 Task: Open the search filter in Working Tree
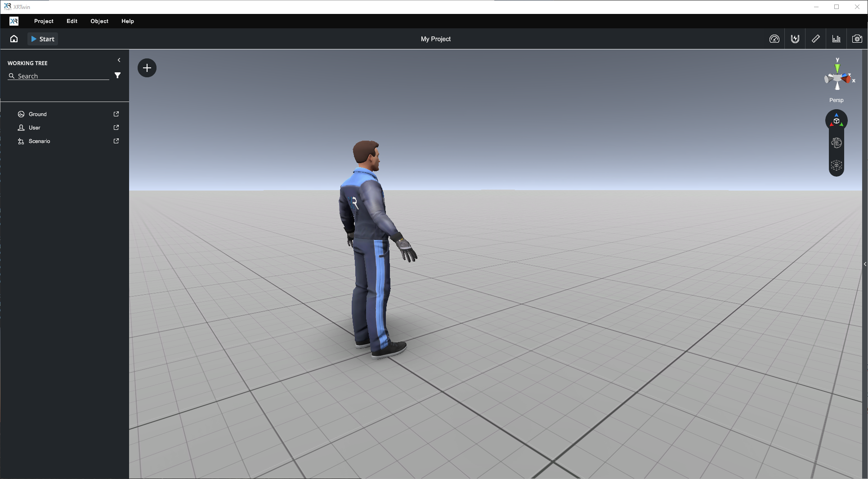117,75
